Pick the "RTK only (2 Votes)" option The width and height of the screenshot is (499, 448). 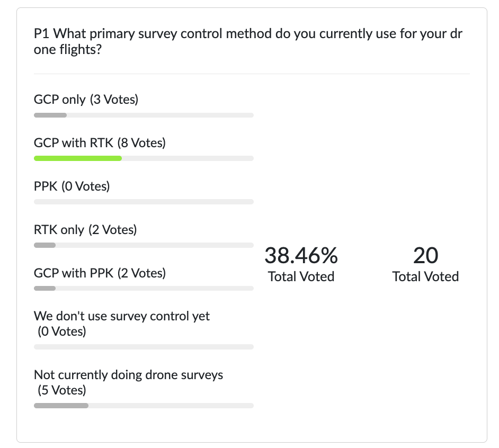point(85,229)
